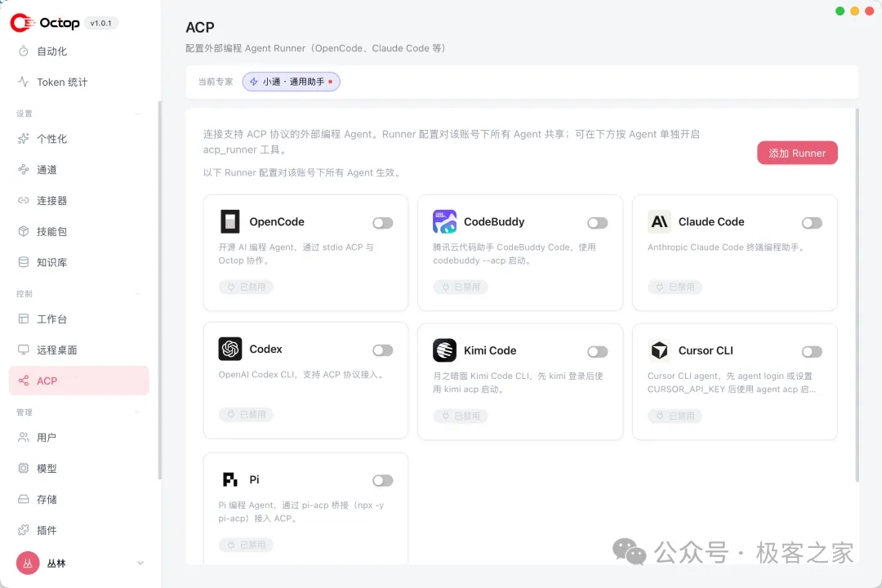Click the 远程桌面 monitor icon
The width and height of the screenshot is (882, 588).
[x=24, y=350]
